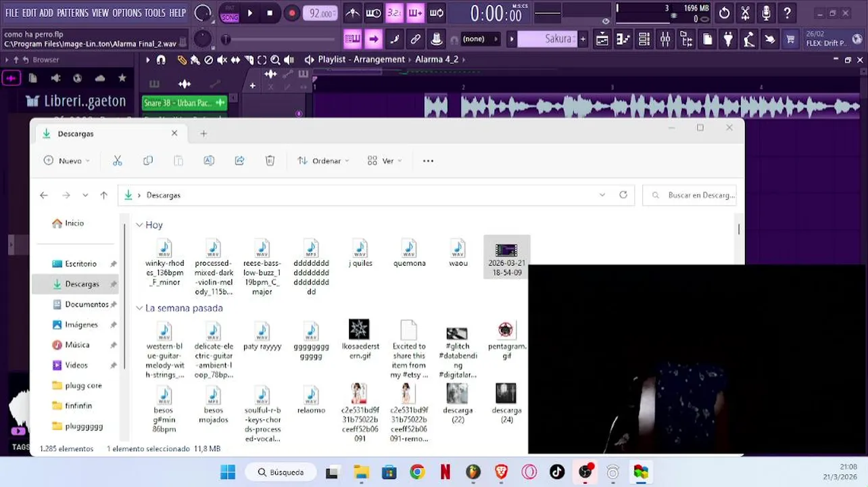This screenshot has width=868, height=487.
Task: Click the Buscar en Descargas search field
Action: (690, 195)
